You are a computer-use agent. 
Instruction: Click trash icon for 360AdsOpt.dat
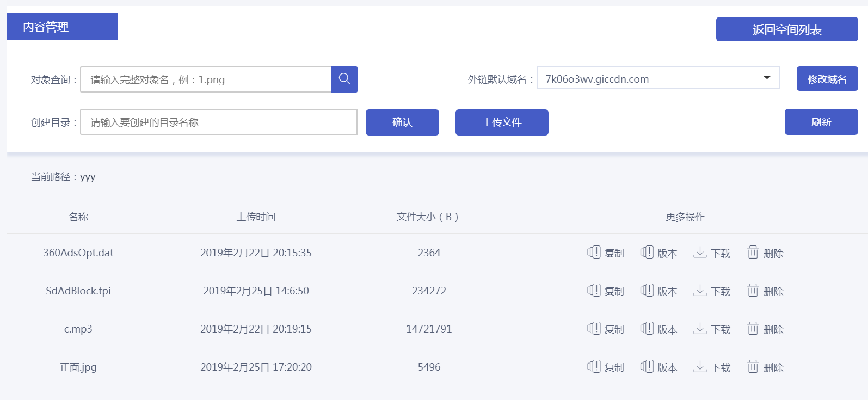coord(753,252)
